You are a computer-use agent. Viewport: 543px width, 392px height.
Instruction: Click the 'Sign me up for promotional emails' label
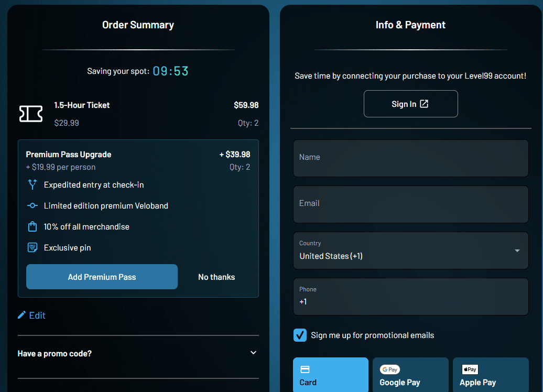click(x=372, y=335)
